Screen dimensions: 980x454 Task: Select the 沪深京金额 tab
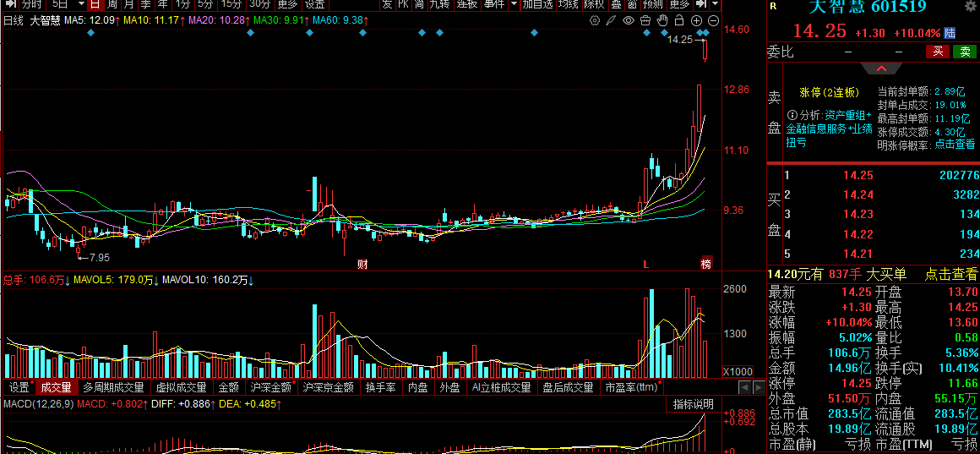(x=328, y=387)
